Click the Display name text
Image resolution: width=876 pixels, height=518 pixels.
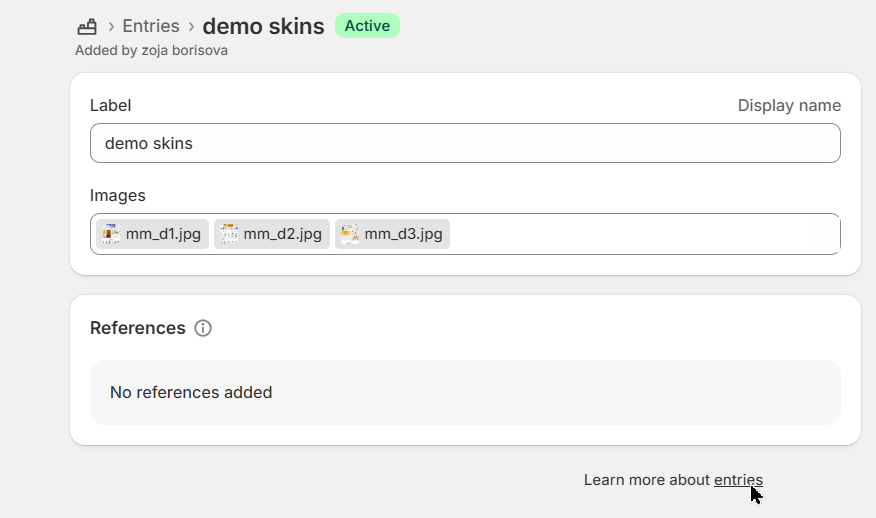pos(789,106)
